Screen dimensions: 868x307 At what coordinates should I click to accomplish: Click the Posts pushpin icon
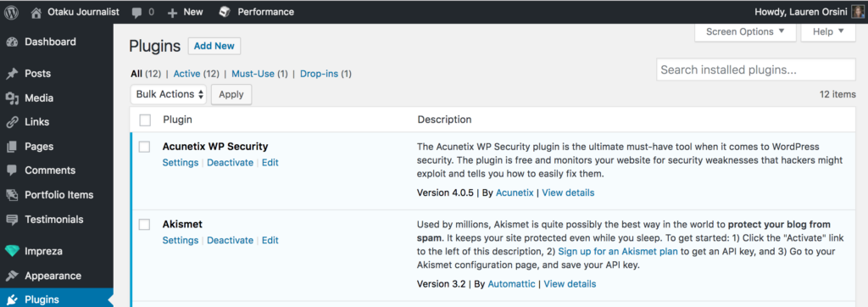click(x=12, y=74)
